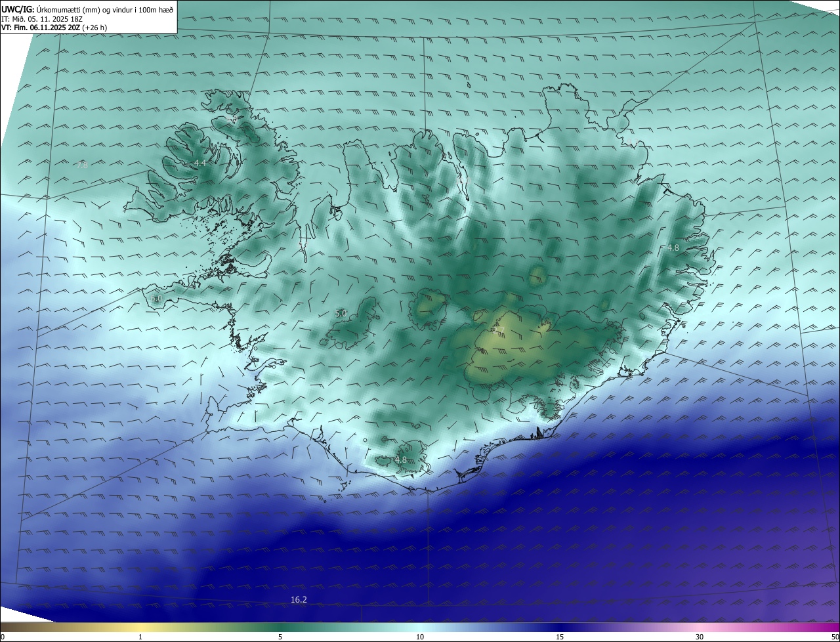Click the "UWC/IG:" map title text

pos(18,10)
